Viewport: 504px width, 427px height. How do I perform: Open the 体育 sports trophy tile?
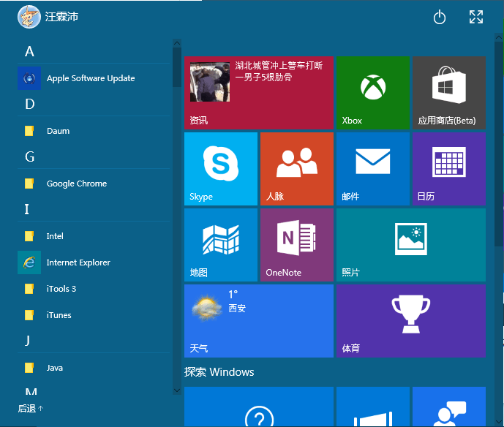410,320
